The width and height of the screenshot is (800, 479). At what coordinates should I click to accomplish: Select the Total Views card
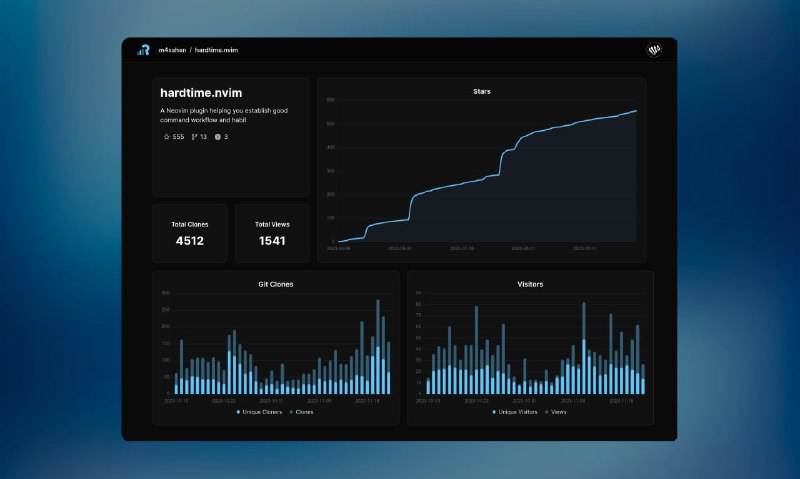point(272,233)
